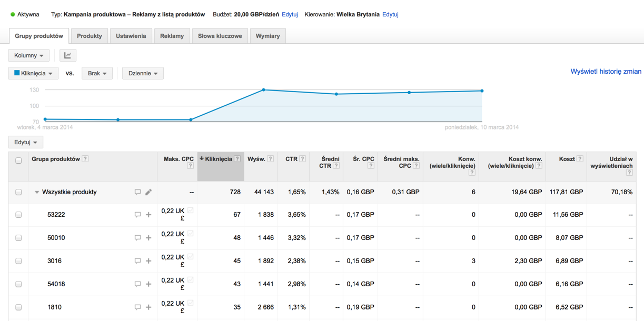The image size is (644, 321).
Task: Click the pencil edit icon for Wszystkie produkty
Action: point(148,192)
